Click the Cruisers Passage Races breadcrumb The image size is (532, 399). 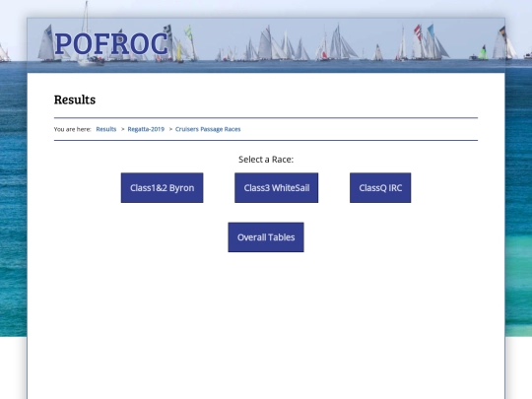point(208,129)
